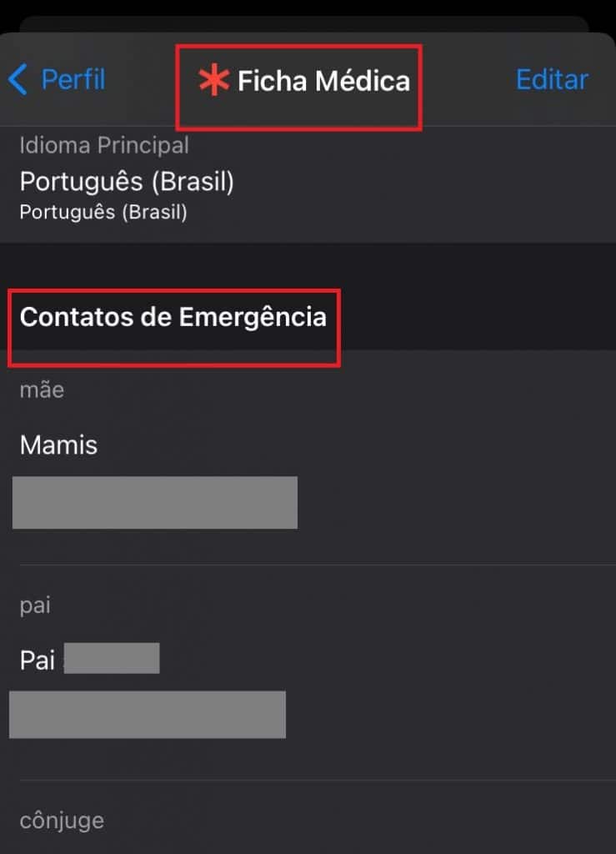
Task: Tap the dark gap above Contatos de Emergência
Action: click(308, 265)
